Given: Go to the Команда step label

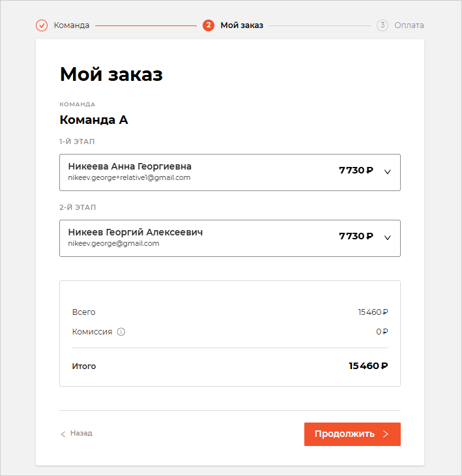Looking at the screenshot, I should point(72,25).
